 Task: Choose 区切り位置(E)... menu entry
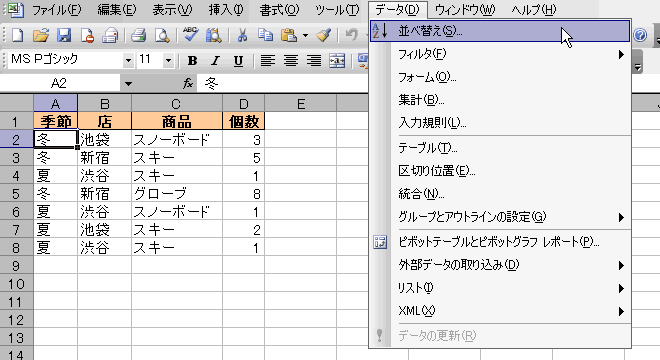click(x=500, y=171)
